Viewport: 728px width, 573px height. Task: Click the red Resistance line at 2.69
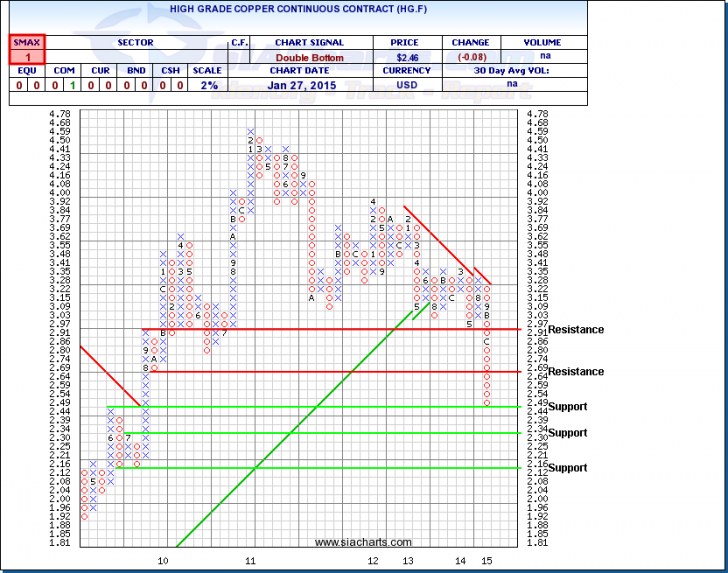300,372
